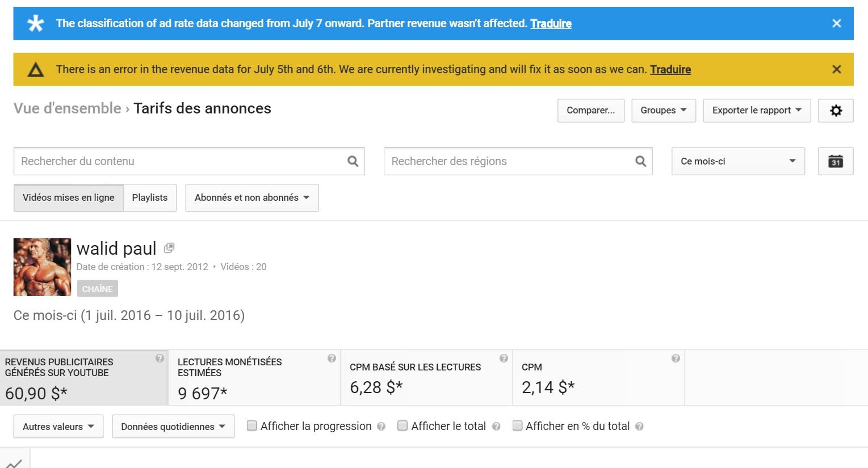Select the CPM 2,14 $ metric
This screenshot has width=868, height=468.
598,378
